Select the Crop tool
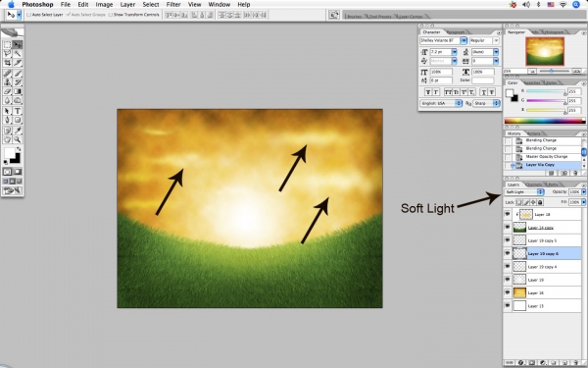 coord(7,63)
